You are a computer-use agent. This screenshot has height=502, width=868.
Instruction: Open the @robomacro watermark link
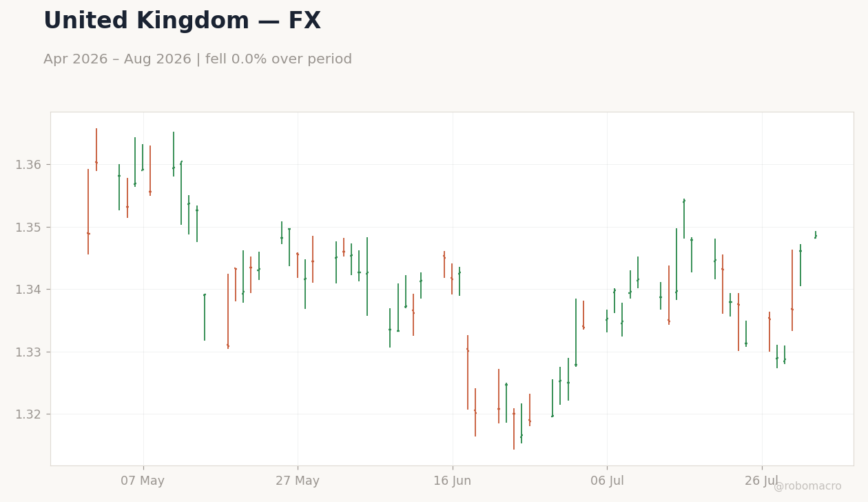click(x=807, y=486)
